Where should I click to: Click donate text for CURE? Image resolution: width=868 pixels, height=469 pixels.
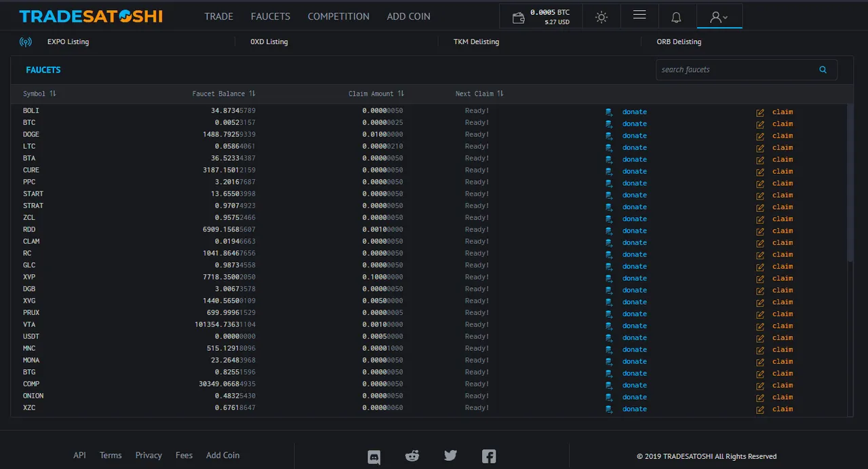click(635, 172)
